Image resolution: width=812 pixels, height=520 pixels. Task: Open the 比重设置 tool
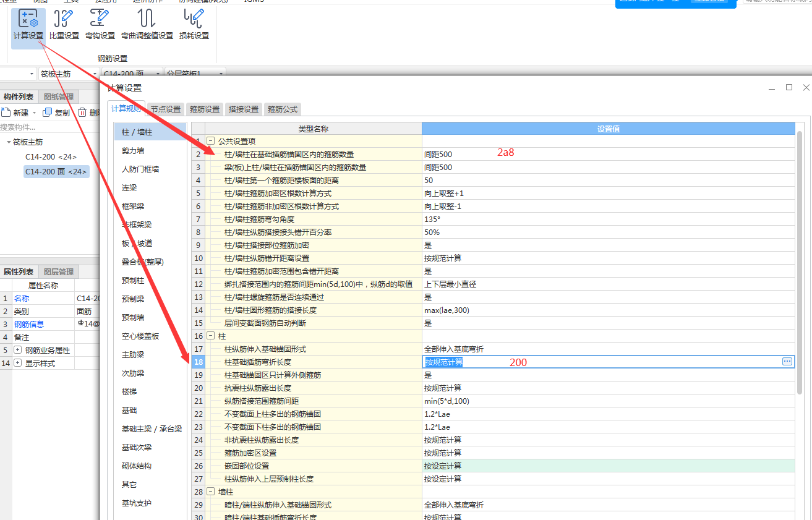tap(64, 26)
